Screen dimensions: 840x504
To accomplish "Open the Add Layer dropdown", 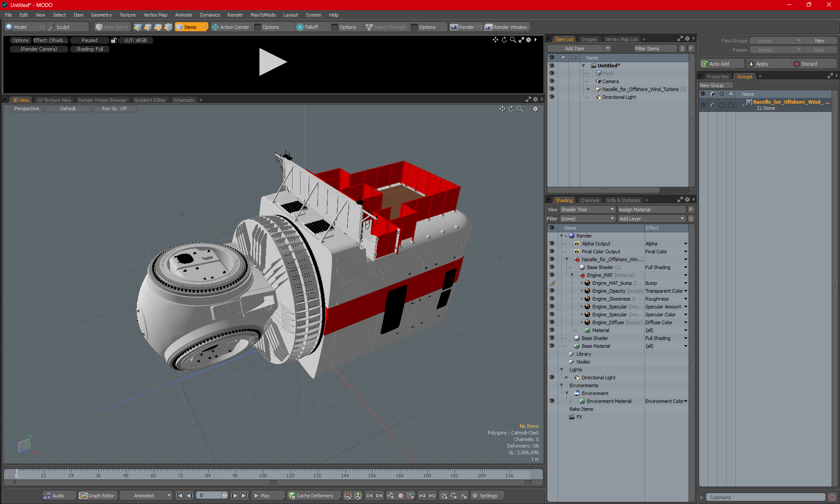I will (x=651, y=219).
